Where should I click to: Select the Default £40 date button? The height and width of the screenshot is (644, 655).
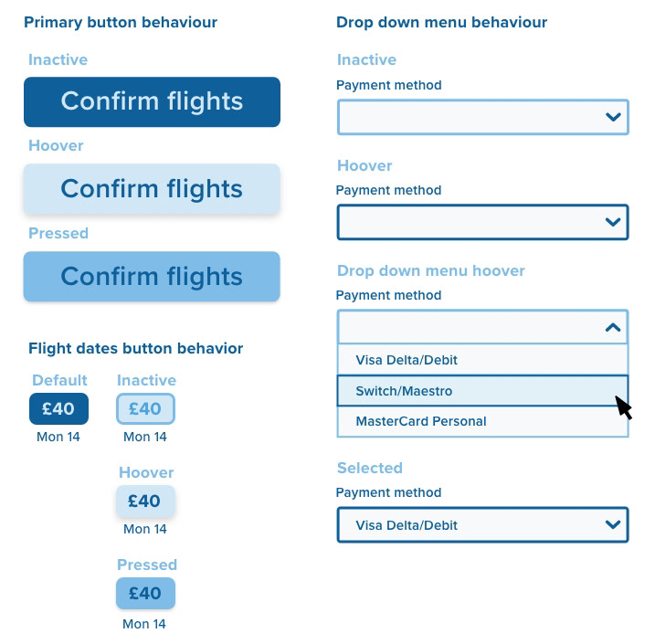click(x=58, y=409)
